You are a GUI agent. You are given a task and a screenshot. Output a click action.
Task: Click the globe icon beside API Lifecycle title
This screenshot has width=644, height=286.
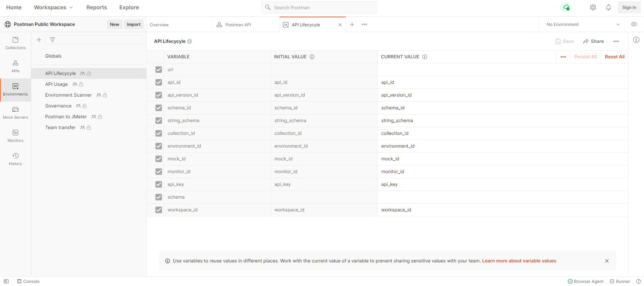pos(190,41)
